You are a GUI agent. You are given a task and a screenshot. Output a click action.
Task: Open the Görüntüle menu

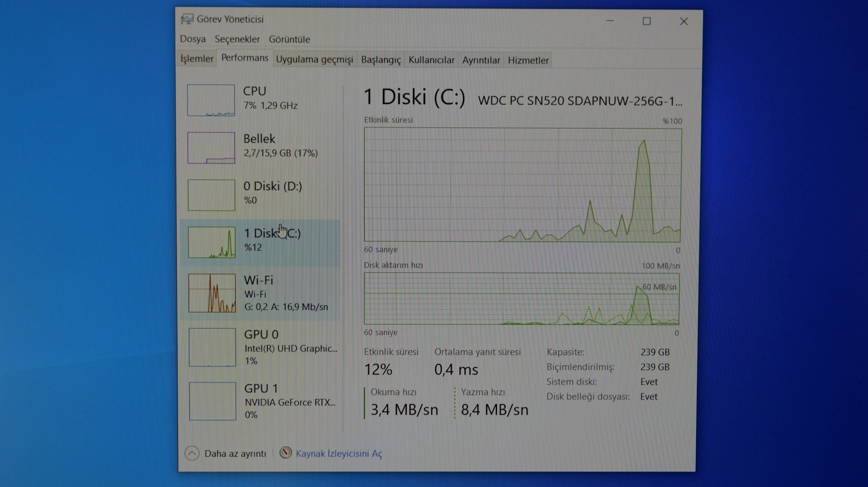point(289,39)
